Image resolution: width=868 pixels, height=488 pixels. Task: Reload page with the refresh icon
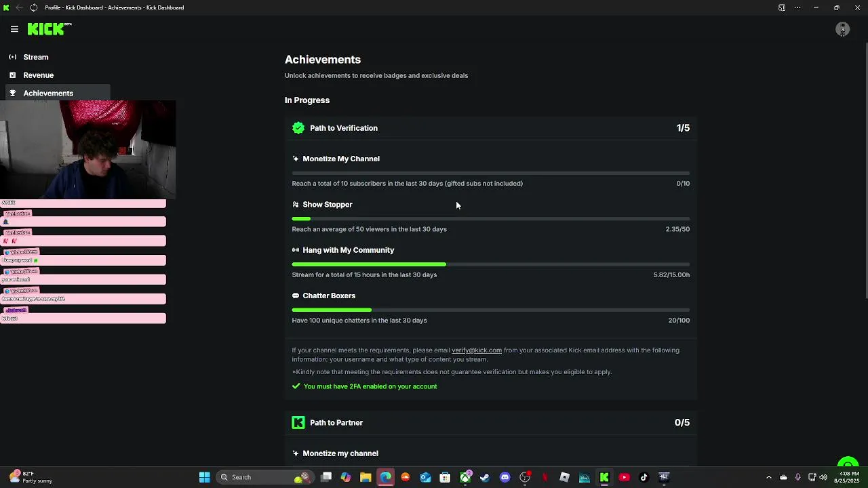[x=33, y=7]
